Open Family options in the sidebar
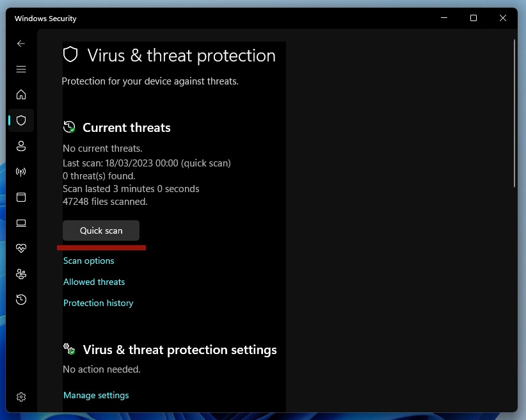This screenshot has width=526, height=420. tap(21, 274)
